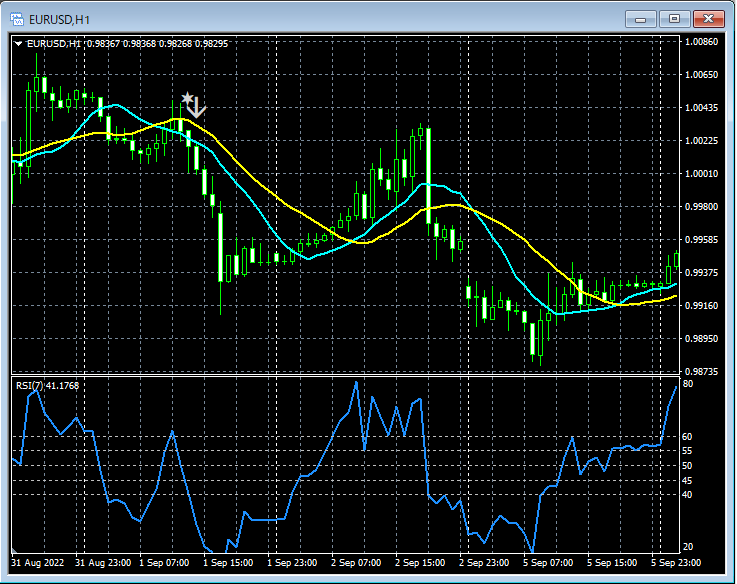Click the 1 Sep 23:00 time axis label
Viewport: 737px width, 584px height.
coord(292,563)
